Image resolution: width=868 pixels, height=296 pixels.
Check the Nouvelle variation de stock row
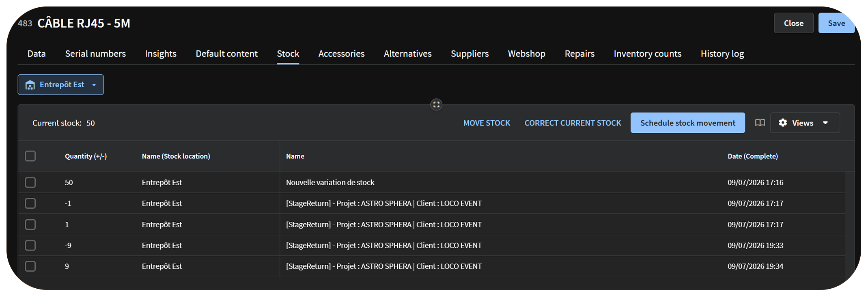[x=30, y=182]
